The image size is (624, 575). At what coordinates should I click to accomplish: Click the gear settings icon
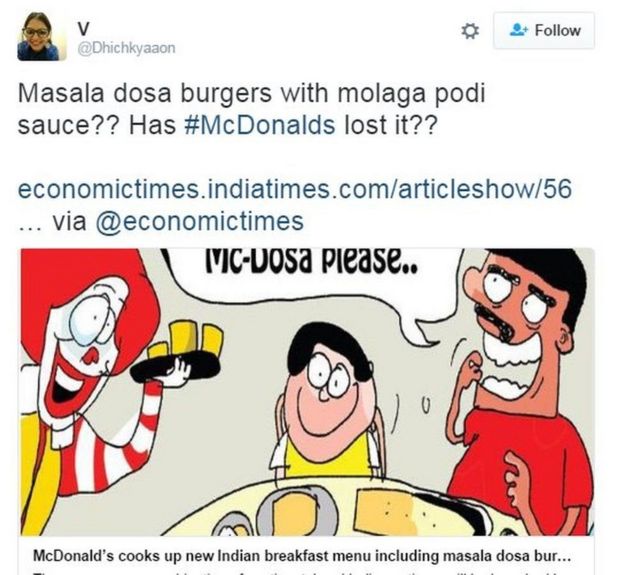[x=470, y=31]
